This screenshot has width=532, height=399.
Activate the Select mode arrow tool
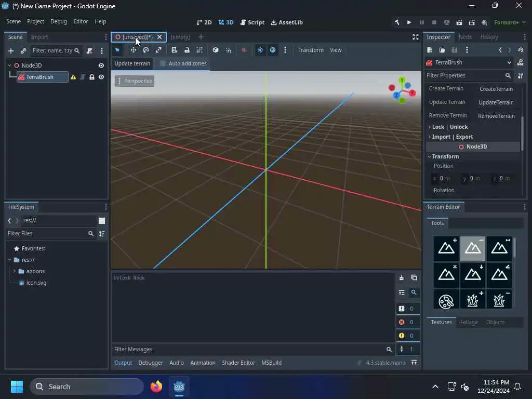click(x=117, y=50)
